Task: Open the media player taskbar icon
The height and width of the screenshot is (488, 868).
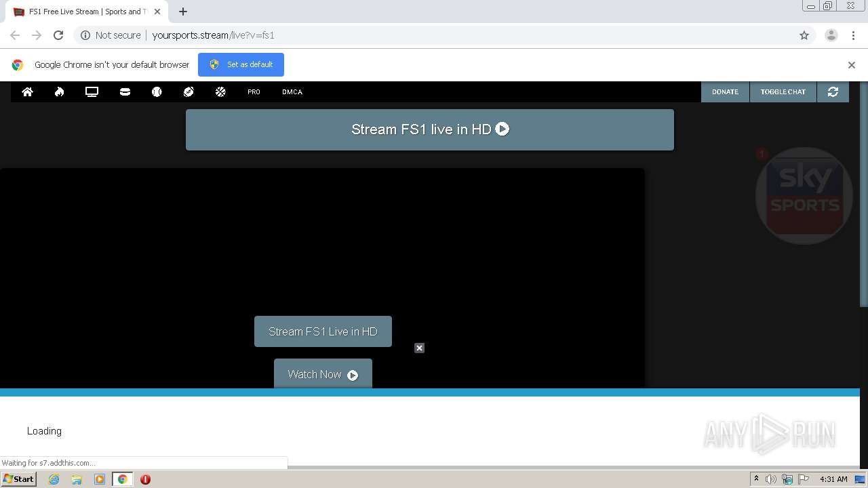Action: [100, 479]
